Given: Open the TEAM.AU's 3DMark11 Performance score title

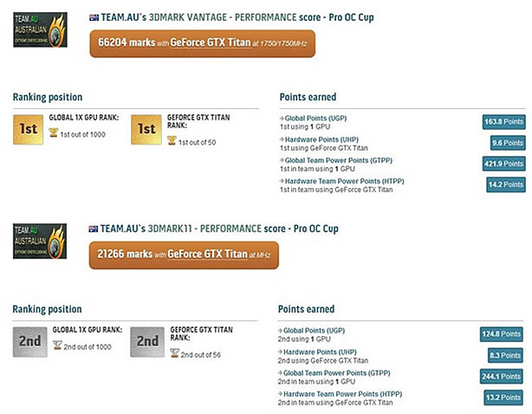Looking at the screenshot, I should (x=219, y=229).
